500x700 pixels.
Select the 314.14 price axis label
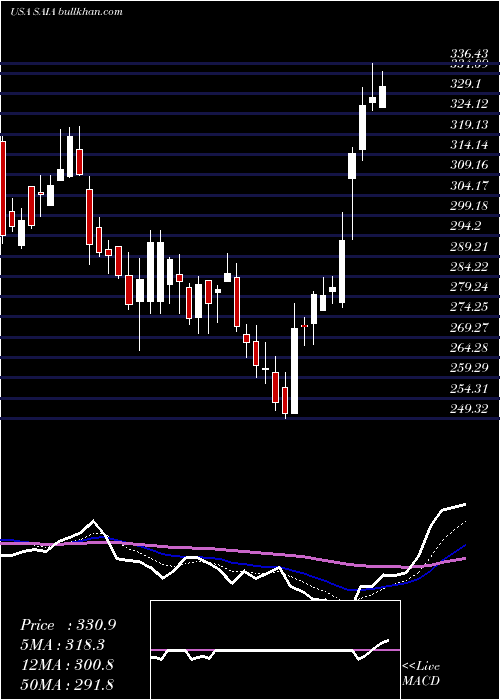click(x=469, y=145)
